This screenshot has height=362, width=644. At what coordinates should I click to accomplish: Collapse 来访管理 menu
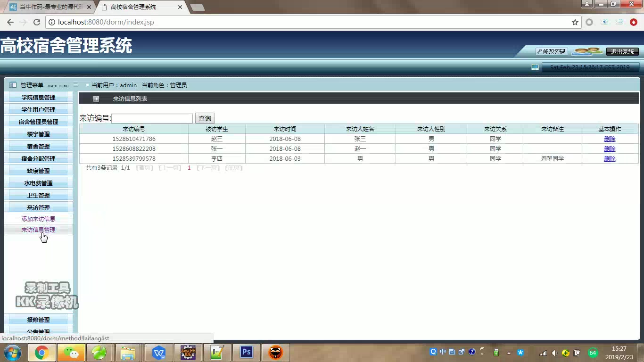point(38,207)
